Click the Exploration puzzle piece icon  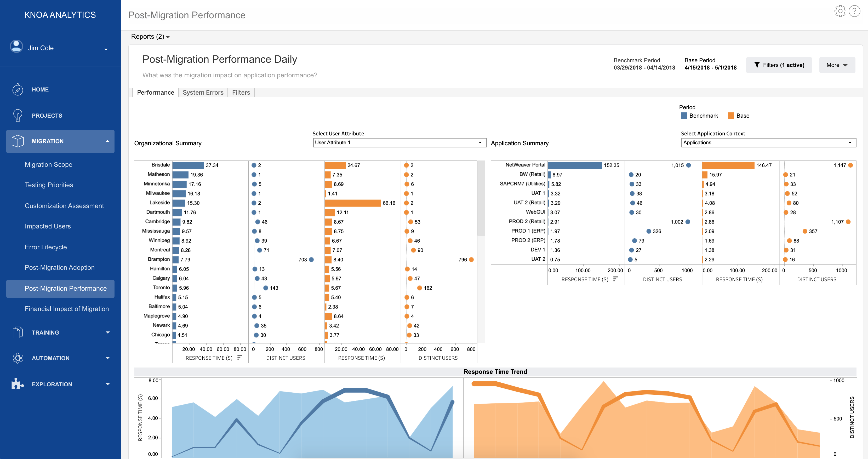tap(18, 384)
